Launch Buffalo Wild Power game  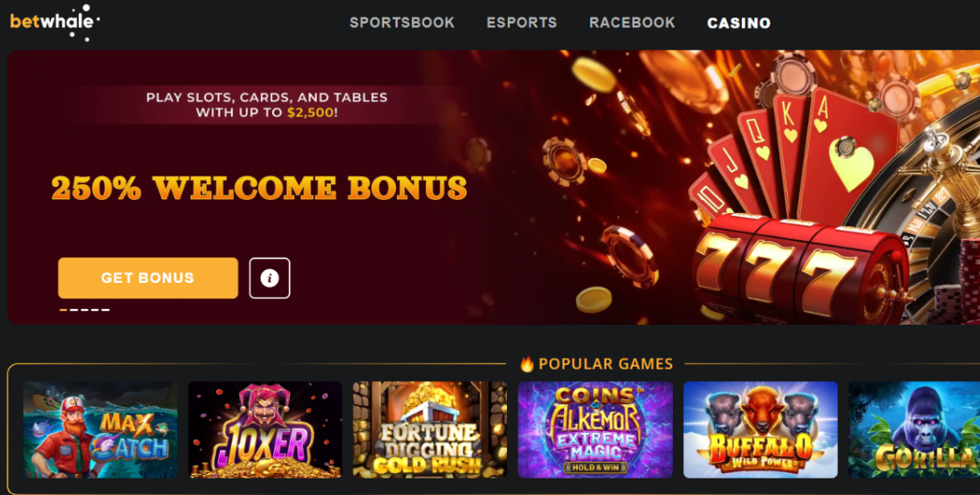point(760,430)
